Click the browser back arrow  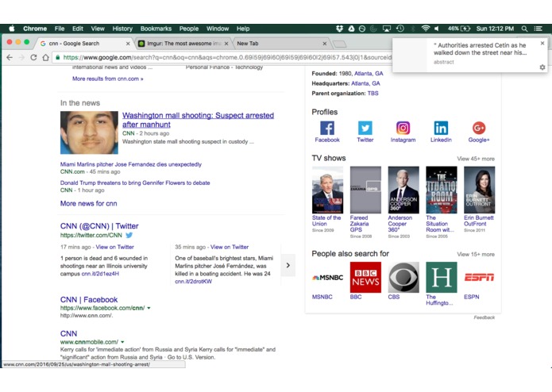click(x=10, y=57)
